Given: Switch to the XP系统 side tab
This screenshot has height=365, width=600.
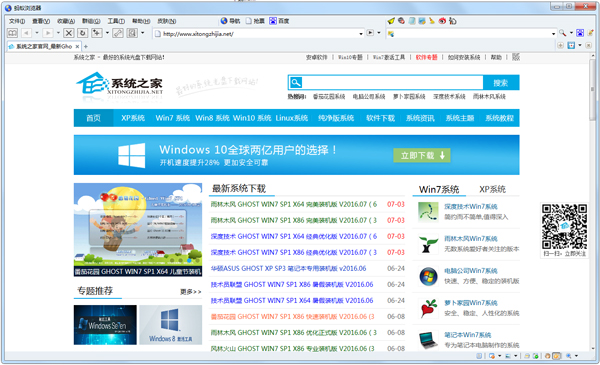Looking at the screenshot, I should pos(492,189).
